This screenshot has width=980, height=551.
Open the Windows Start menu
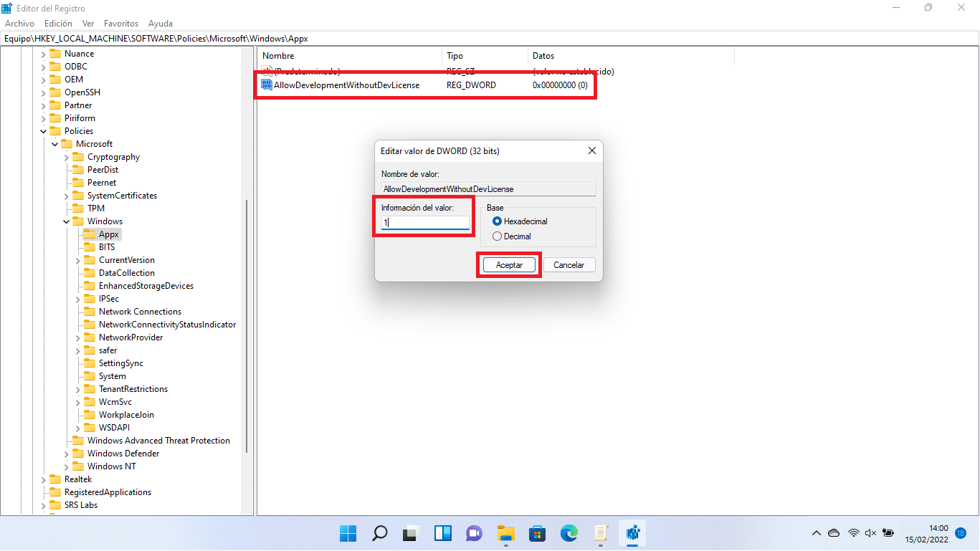(x=348, y=533)
